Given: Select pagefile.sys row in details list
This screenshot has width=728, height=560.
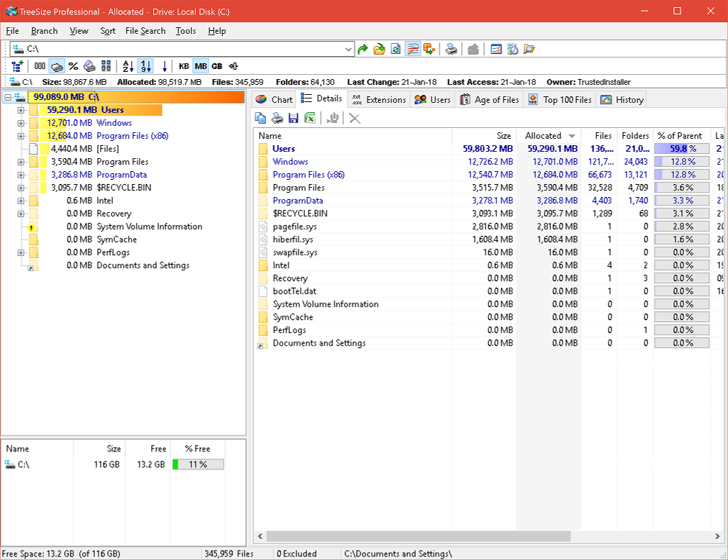Looking at the screenshot, I should (295, 226).
